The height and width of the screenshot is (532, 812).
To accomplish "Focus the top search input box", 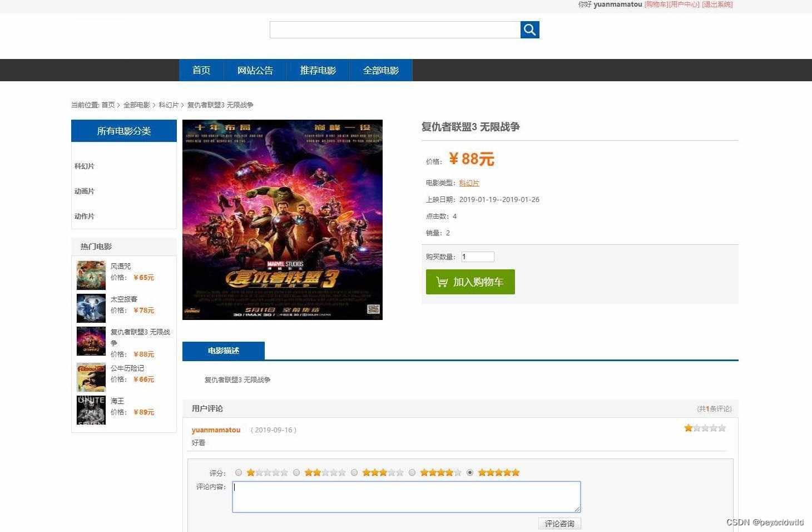I will 395,29.
